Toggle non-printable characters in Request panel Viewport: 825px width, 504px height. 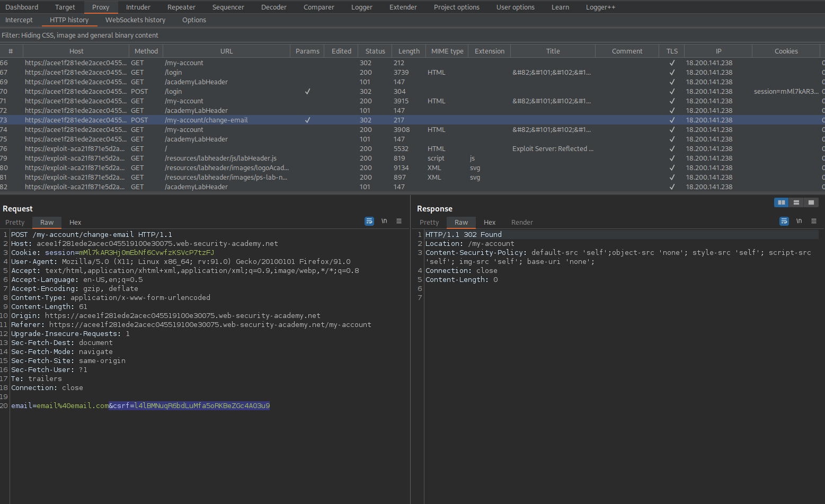[x=384, y=221]
